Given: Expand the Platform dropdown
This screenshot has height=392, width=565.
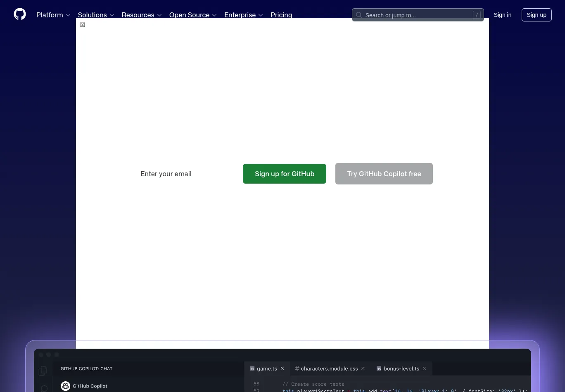Looking at the screenshot, I should [53, 15].
